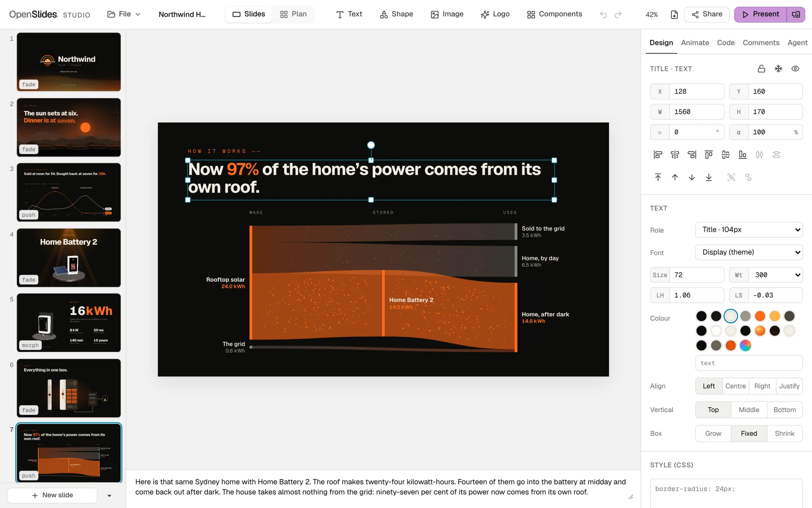This screenshot has height=508, width=812.
Task: Set text alignment to Right
Action: pos(762,386)
